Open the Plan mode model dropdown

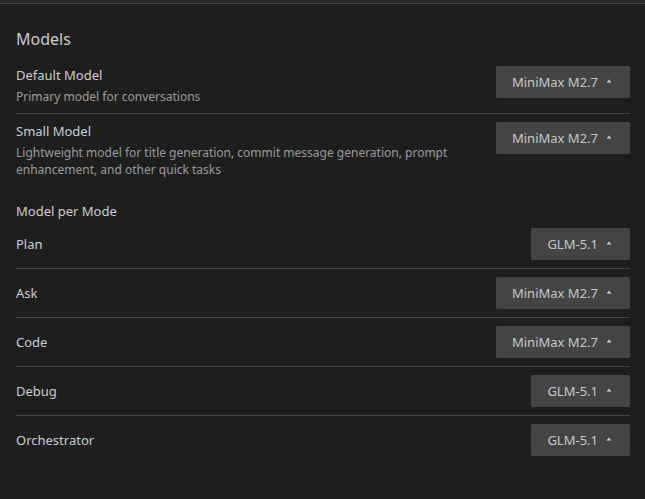pyautogui.click(x=580, y=244)
